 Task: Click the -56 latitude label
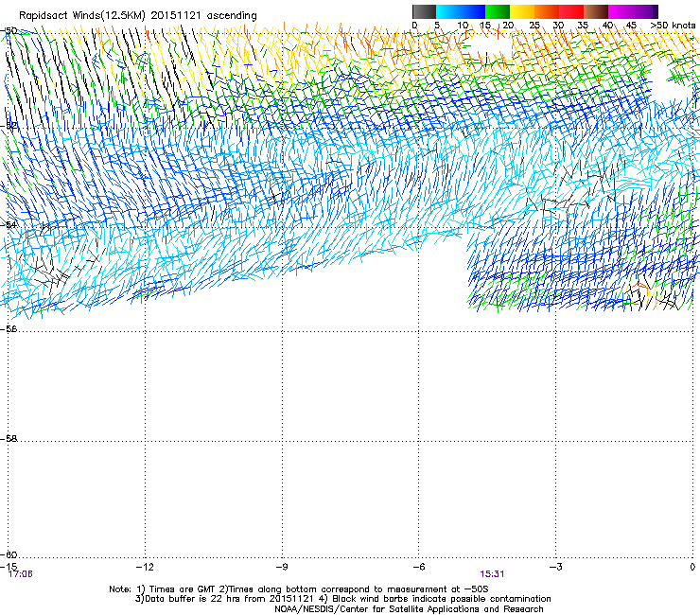tap(9, 328)
